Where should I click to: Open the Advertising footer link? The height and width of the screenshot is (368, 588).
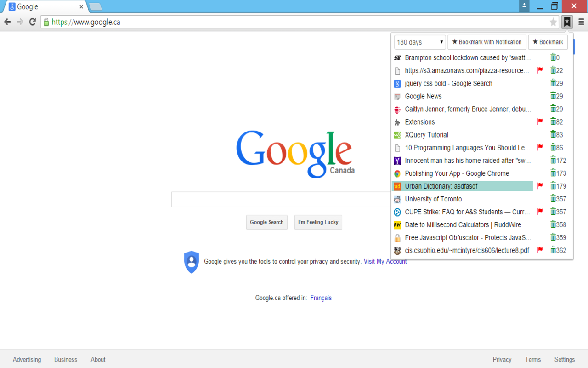point(27,360)
